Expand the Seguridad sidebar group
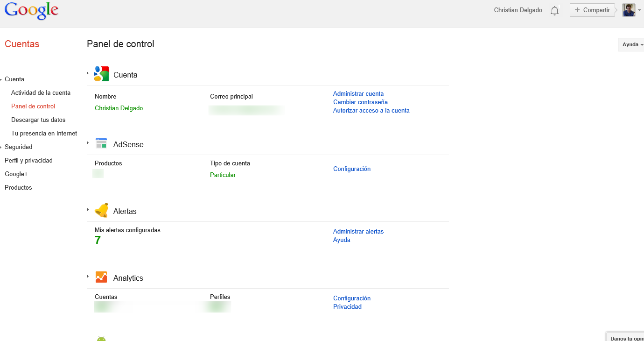Image resolution: width=644 pixels, height=341 pixels. pos(1,147)
